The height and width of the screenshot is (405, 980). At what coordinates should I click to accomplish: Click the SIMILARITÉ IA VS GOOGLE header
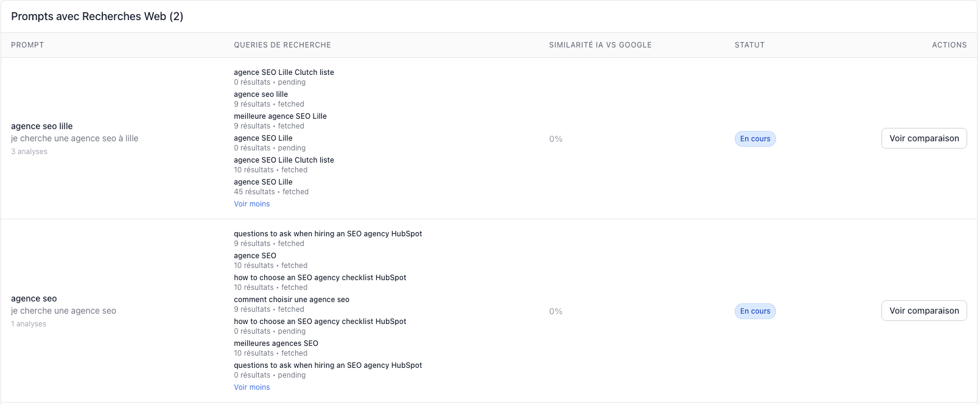coord(600,45)
